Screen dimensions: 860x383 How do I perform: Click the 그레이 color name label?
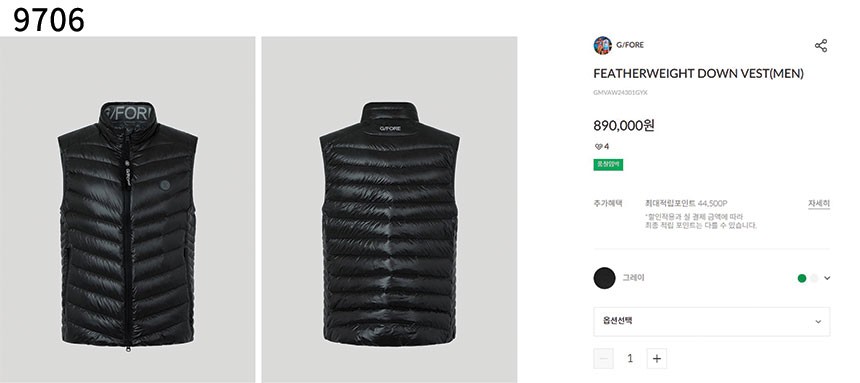(x=633, y=278)
